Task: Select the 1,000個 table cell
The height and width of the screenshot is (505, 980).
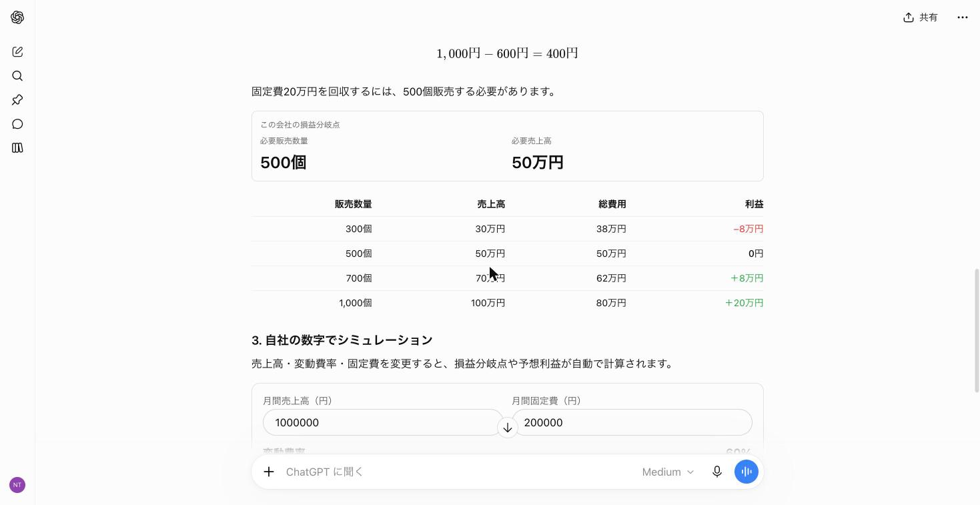Action: pyautogui.click(x=355, y=303)
